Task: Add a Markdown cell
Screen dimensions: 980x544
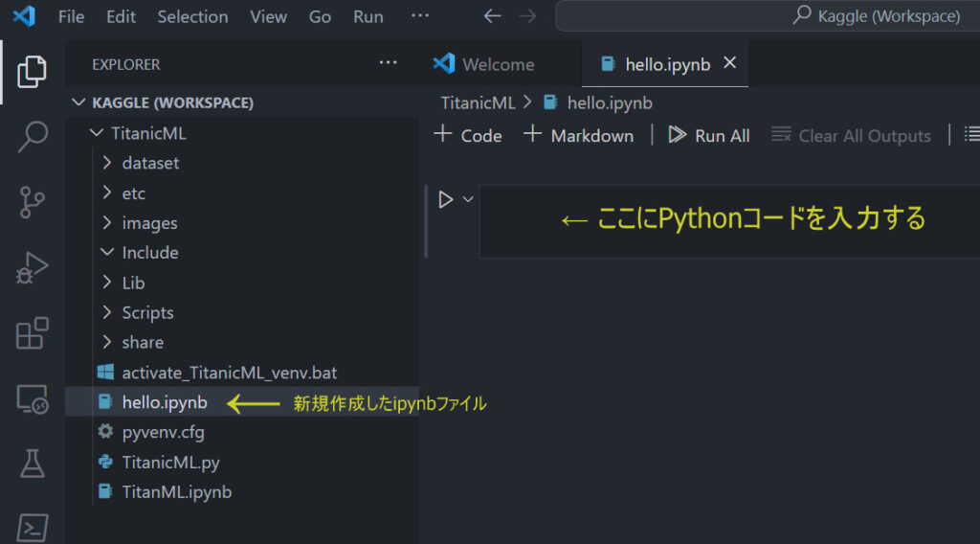Action: click(x=579, y=136)
